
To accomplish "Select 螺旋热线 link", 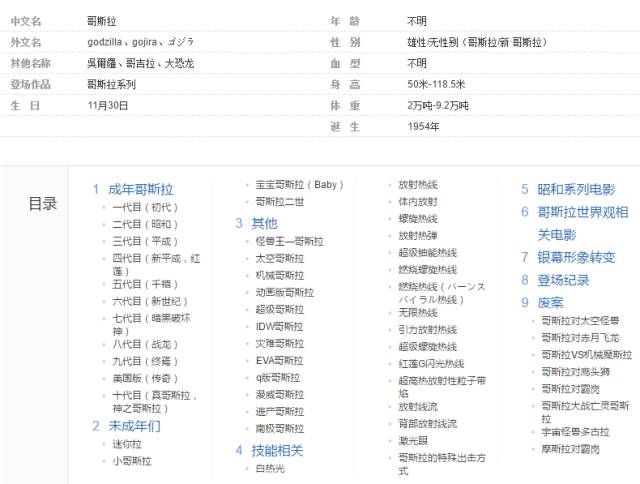I will (418, 219).
